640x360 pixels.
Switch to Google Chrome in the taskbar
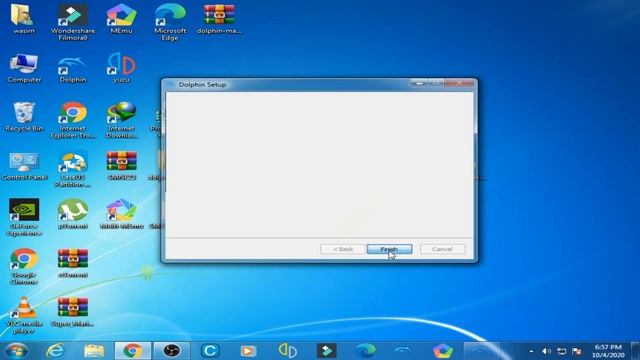[133, 351]
